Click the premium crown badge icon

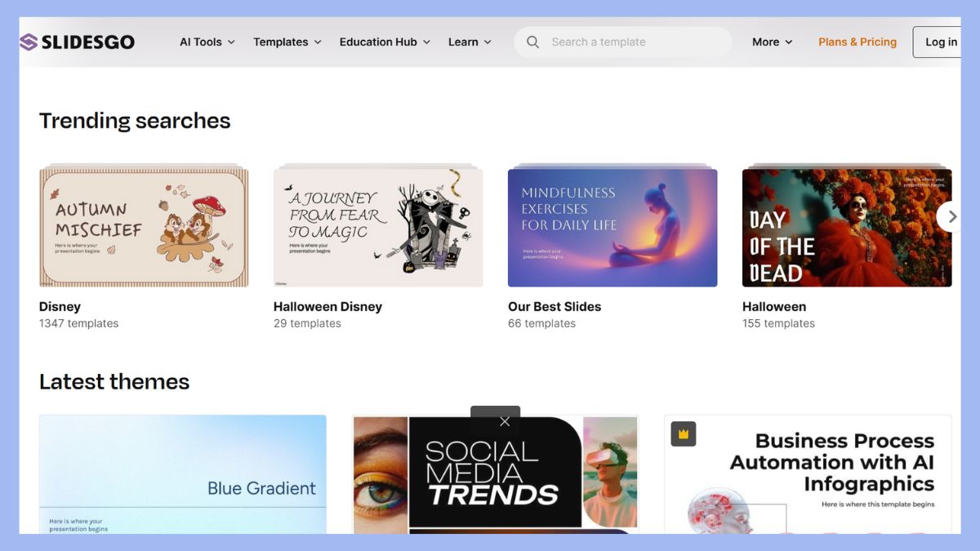coord(684,434)
